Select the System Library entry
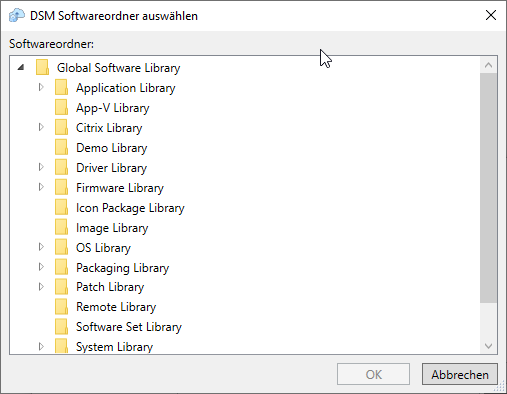The height and width of the screenshot is (394, 507). coord(114,347)
